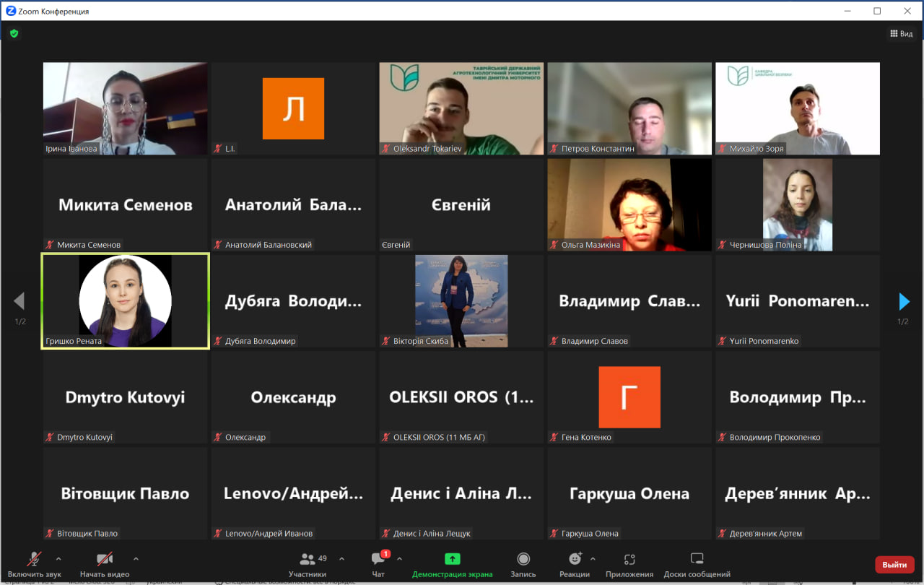Expand the chevron next to Участники

pos(341,558)
